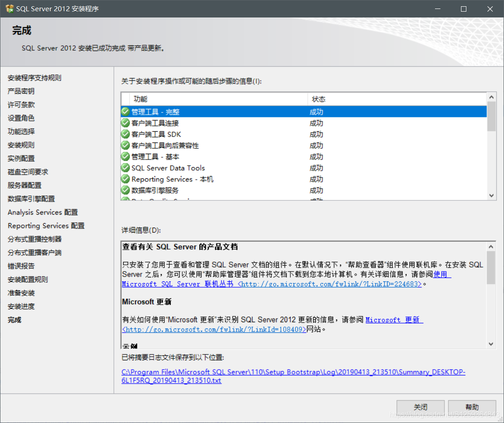Select the 安装配置规则 step
The width and height of the screenshot is (504, 423).
(x=28, y=280)
